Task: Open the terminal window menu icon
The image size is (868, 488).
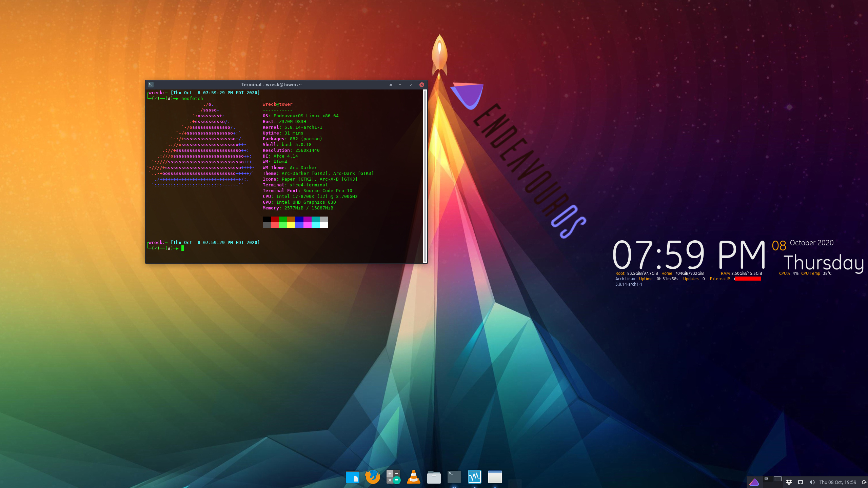Action: pyautogui.click(x=151, y=85)
